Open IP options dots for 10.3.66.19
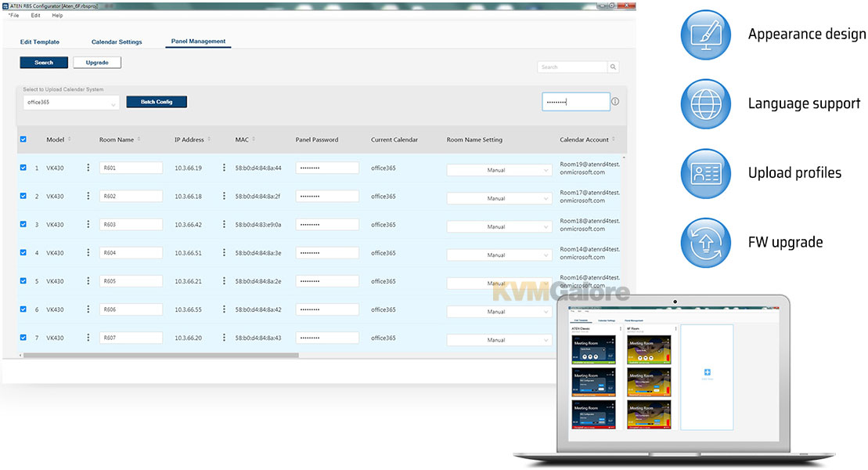This screenshot has height=470, width=868. (x=224, y=168)
